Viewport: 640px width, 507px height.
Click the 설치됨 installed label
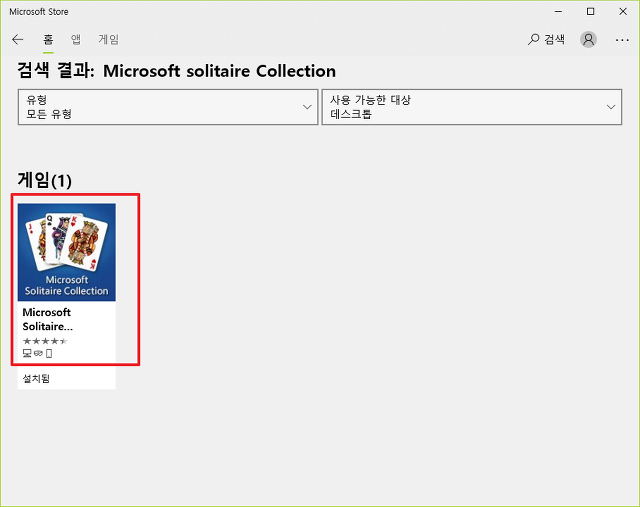click(x=36, y=378)
